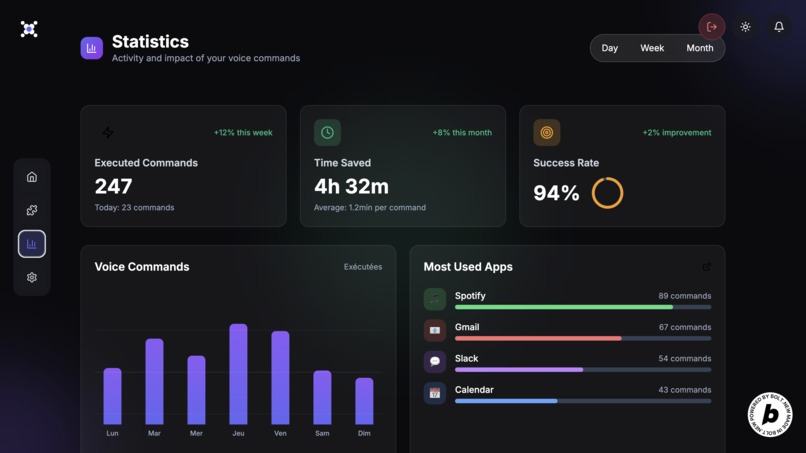This screenshot has height=453, width=806.
Task: Switch to the Month view
Action: pos(700,48)
